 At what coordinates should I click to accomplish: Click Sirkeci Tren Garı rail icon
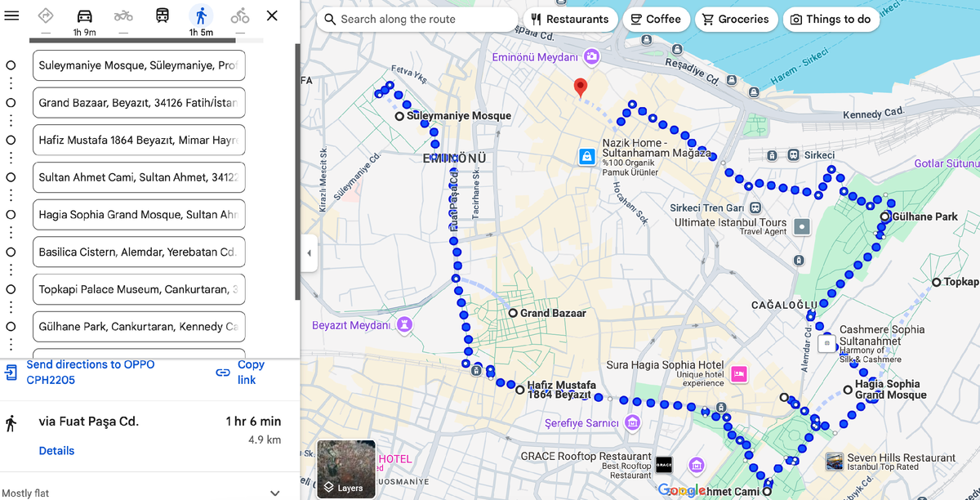[755, 208]
